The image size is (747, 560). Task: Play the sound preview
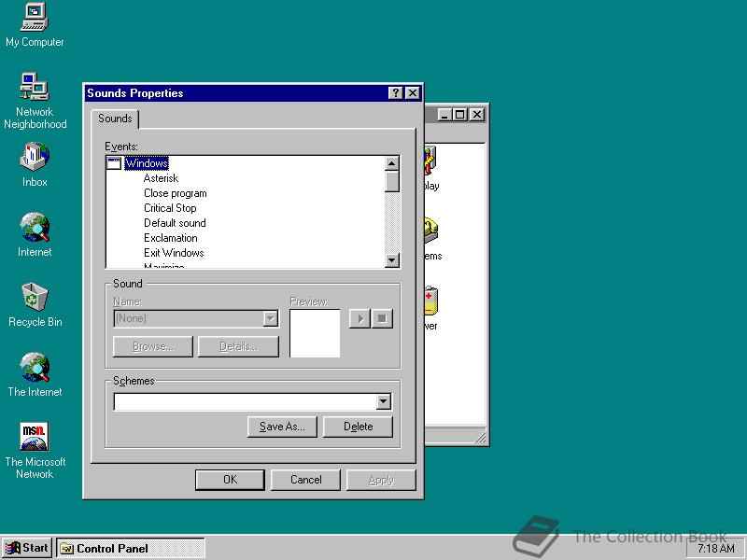(359, 318)
